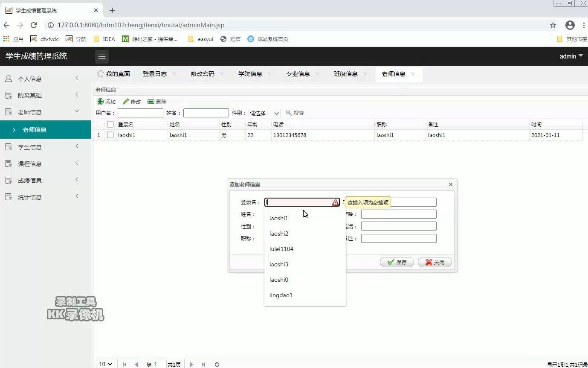Expand the 课程信息 sidebar menu
Screen dimensions: 588x368
[45, 164]
